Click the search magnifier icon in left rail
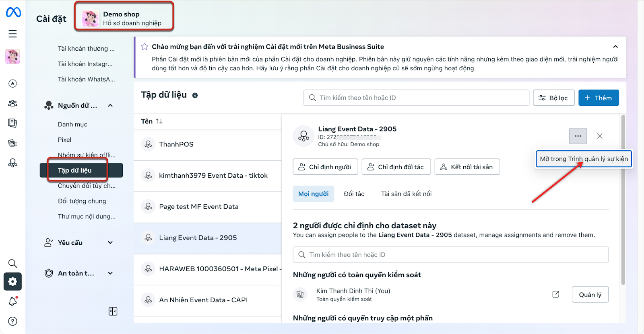644x334 pixels. click(x=12, y=263)
